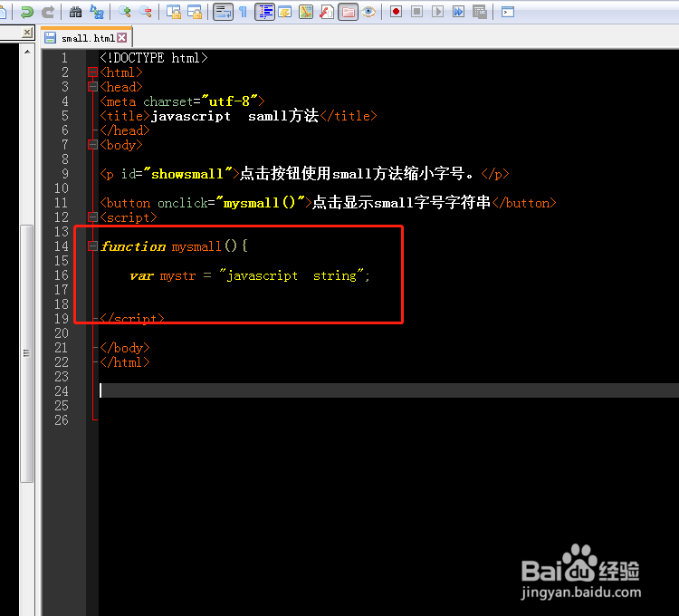Click the mystr variable name

coord(177,276)
